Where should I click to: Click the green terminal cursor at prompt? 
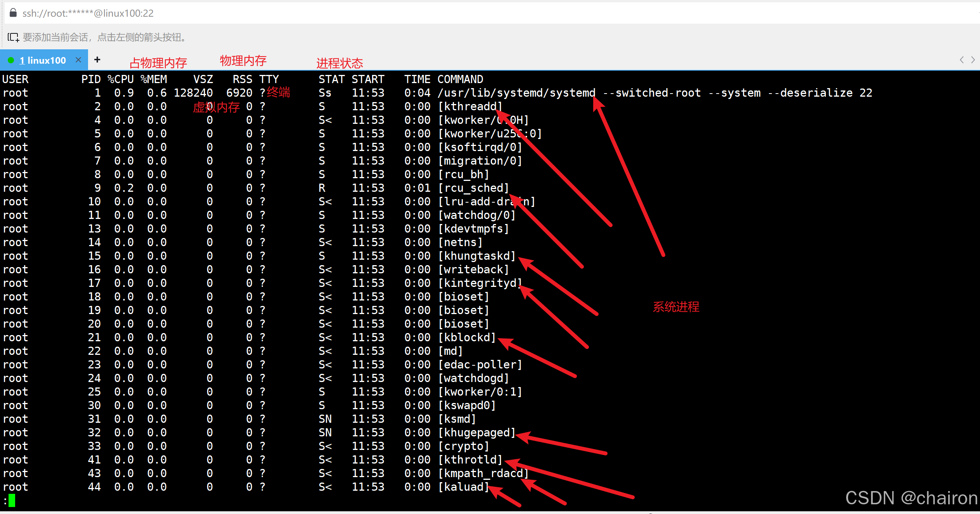(12, 500)
